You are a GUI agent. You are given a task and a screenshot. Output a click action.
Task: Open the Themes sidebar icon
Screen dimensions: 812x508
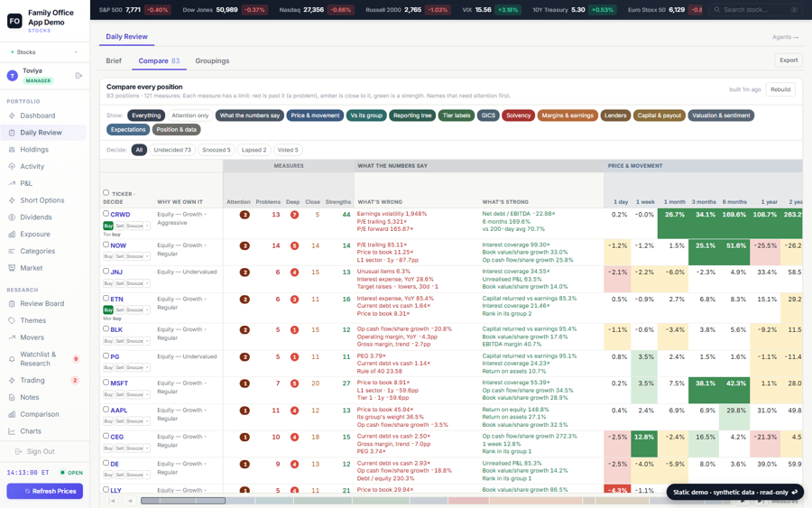pyautogui.click(x=12, y=320)
